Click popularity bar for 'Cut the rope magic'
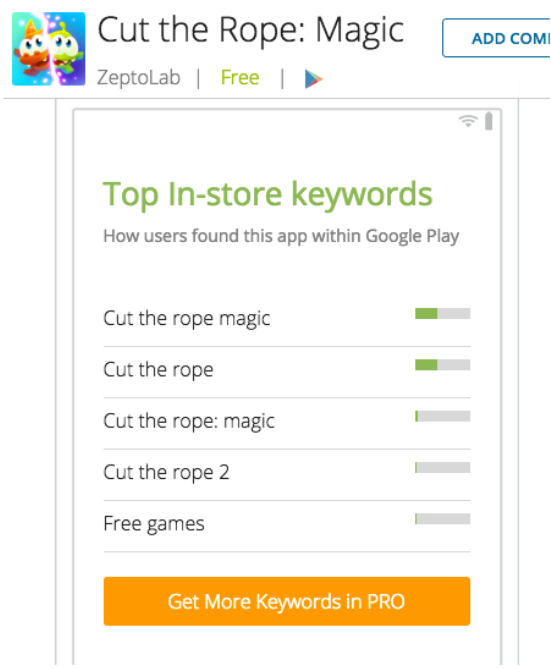 tap(443, 314)
